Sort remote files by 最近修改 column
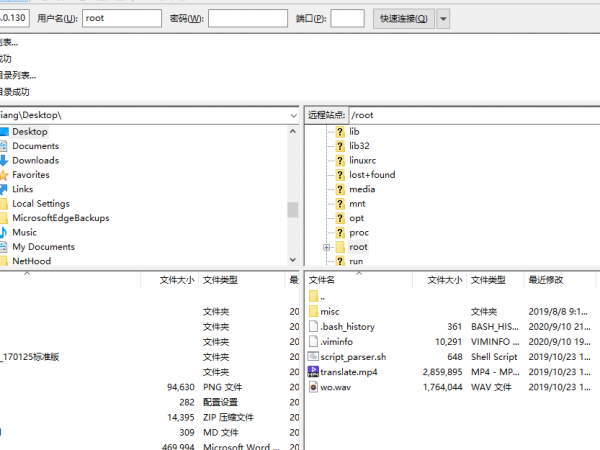Viewport: 600px width, 450px height. tap(560, 280)
